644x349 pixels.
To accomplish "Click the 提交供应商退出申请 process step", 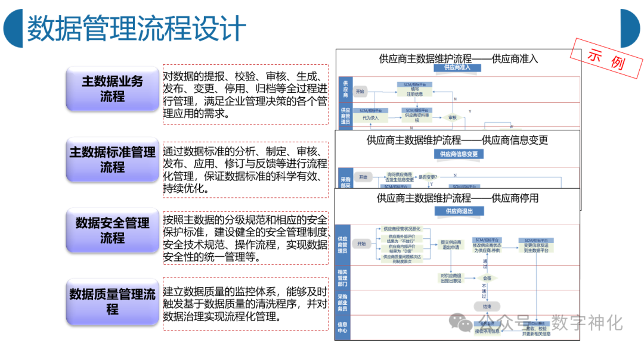I will (450, 244).
